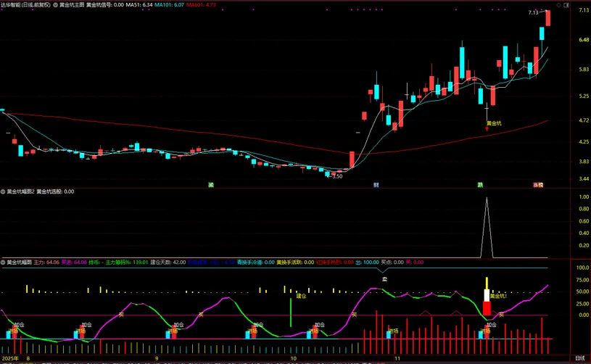Screen dimensions: 591x364
Task: Click the 建仓天数: 42.00 readout
Action: coord(168,262)
